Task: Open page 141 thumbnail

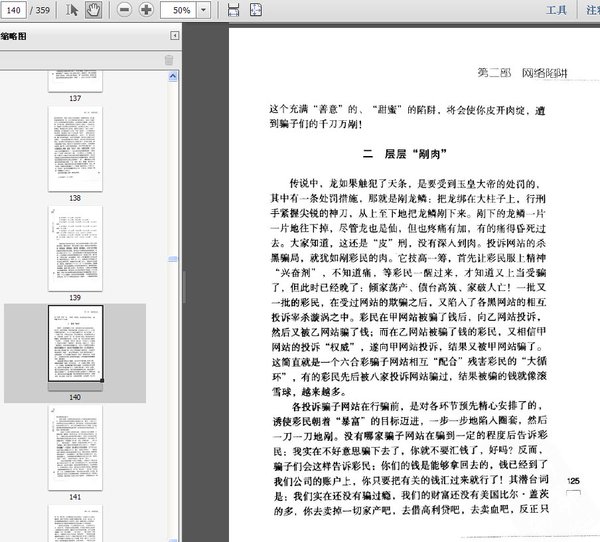Action: click(75, 447)
